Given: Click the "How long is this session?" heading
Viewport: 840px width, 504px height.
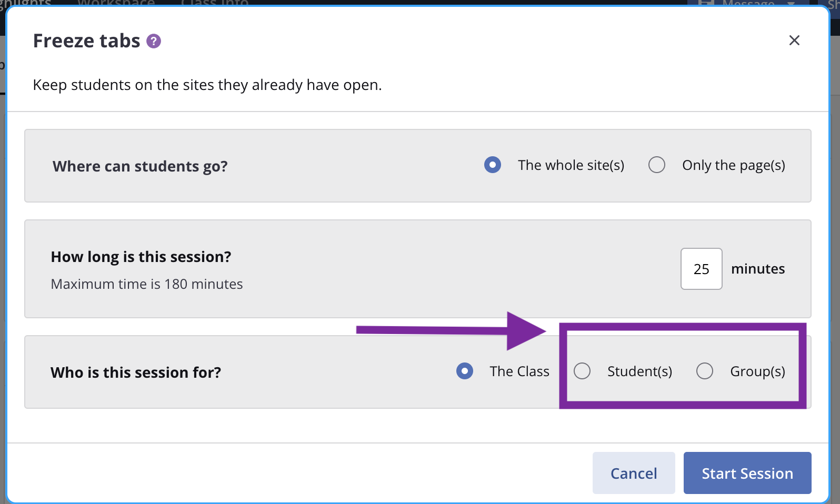Looking at the screenshot, I should pyautogui.click(x=141, y=257).
